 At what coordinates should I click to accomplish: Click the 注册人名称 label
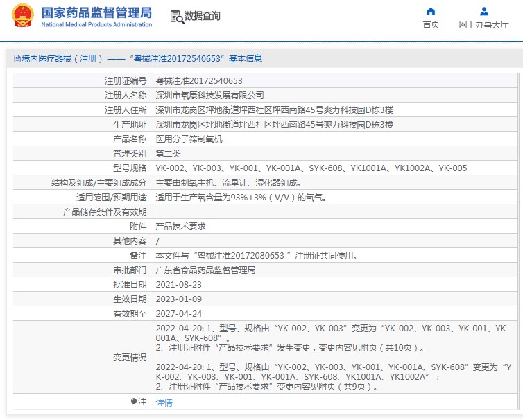(x=126, y=96)
